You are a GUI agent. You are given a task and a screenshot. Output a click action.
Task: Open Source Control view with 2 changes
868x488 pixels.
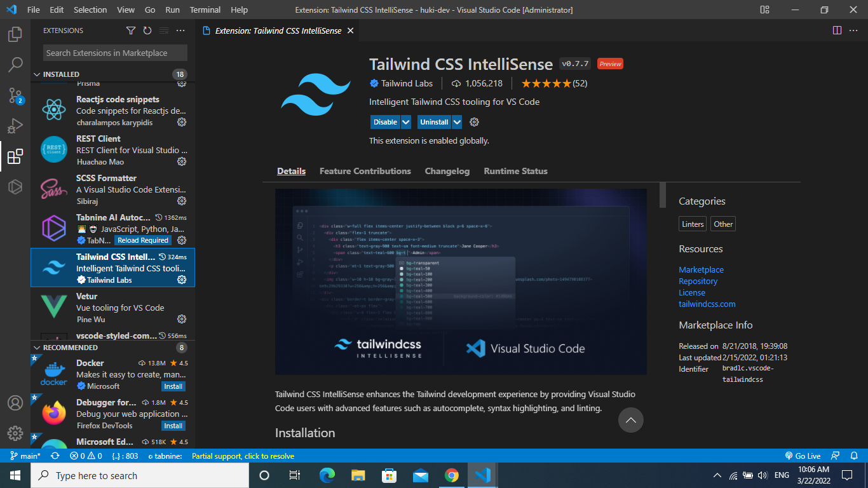coord(15,95)
